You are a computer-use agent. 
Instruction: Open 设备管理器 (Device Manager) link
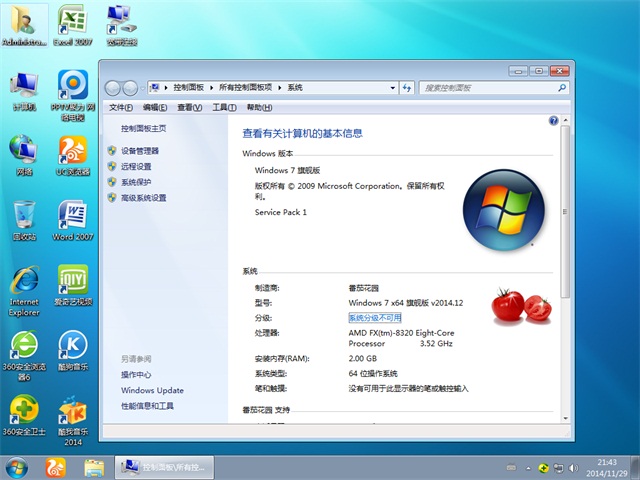coord(140,151)
